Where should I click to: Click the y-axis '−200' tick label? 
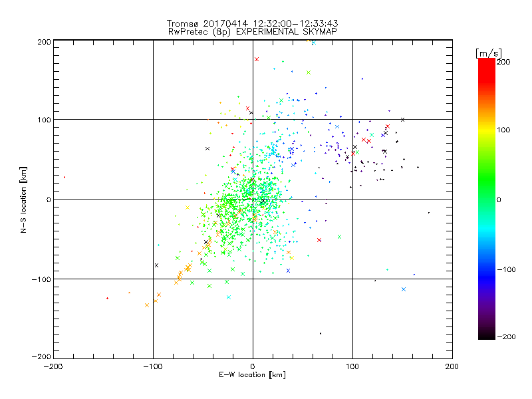pos(41,356)
